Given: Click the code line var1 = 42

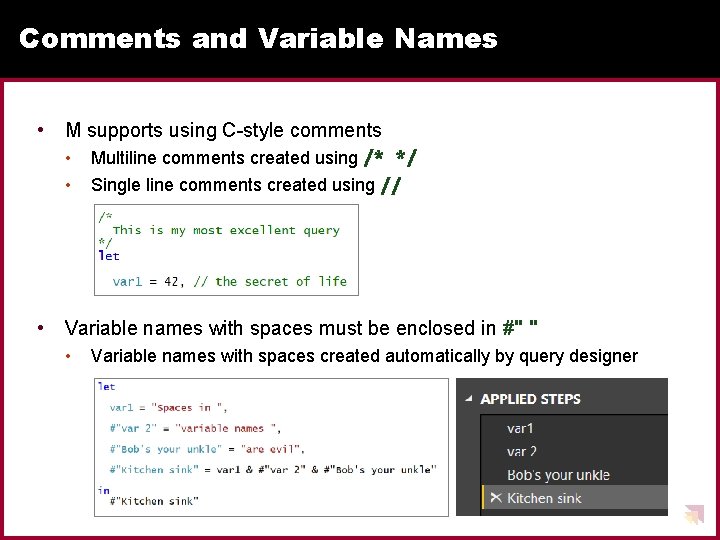Looking at the screenshot, I should click(x=148, y=281).
